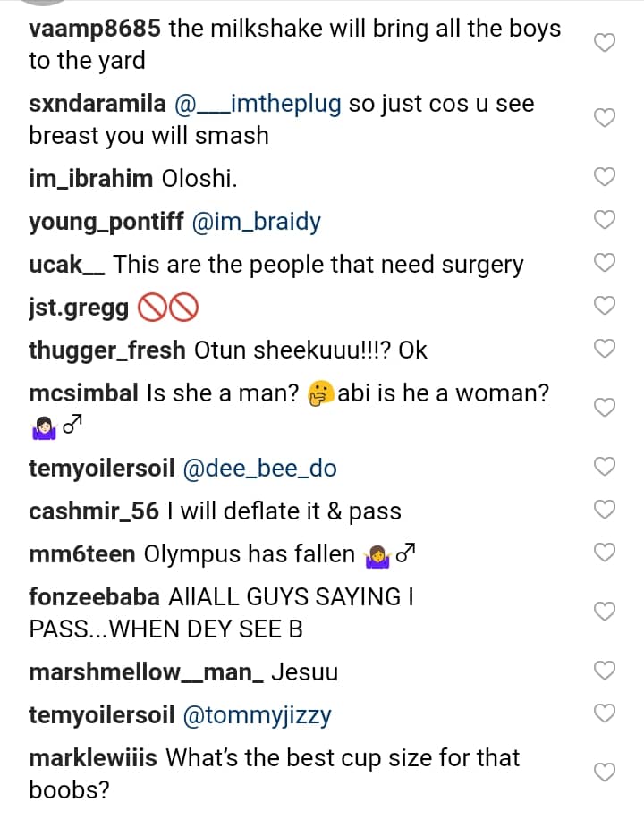Visit the @dee_bee_do mention
Viewport: 644px width, 819px height.
(x=259, y=469)
